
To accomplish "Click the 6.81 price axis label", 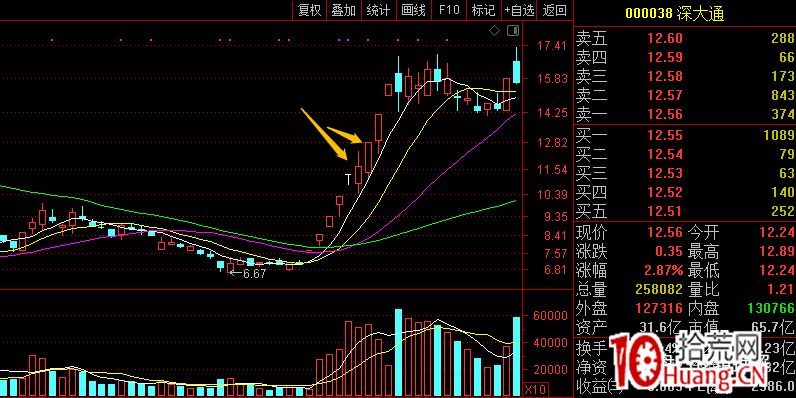I will (x=555, y=270).
